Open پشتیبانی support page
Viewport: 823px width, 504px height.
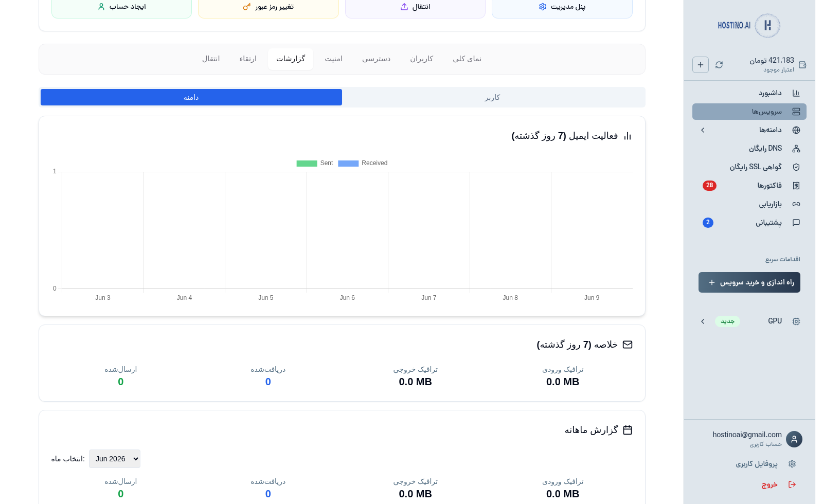pos(749,223)
